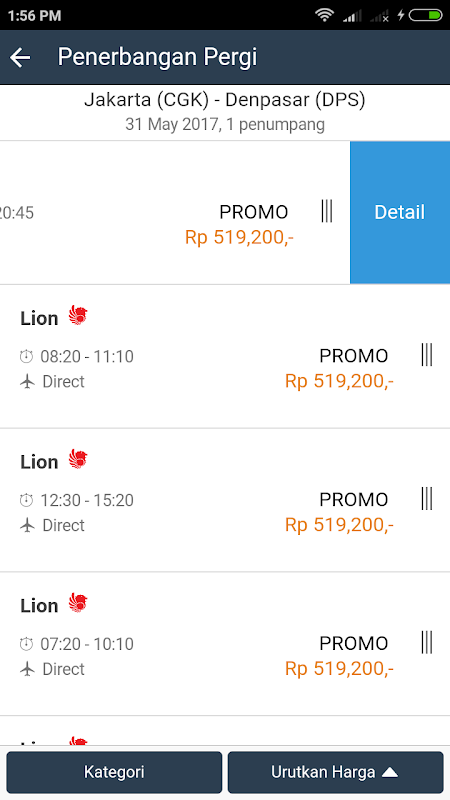Open Detail for the swiped flight
The width and height of the screenshot is (450, 800).
[x=399, y=212]
